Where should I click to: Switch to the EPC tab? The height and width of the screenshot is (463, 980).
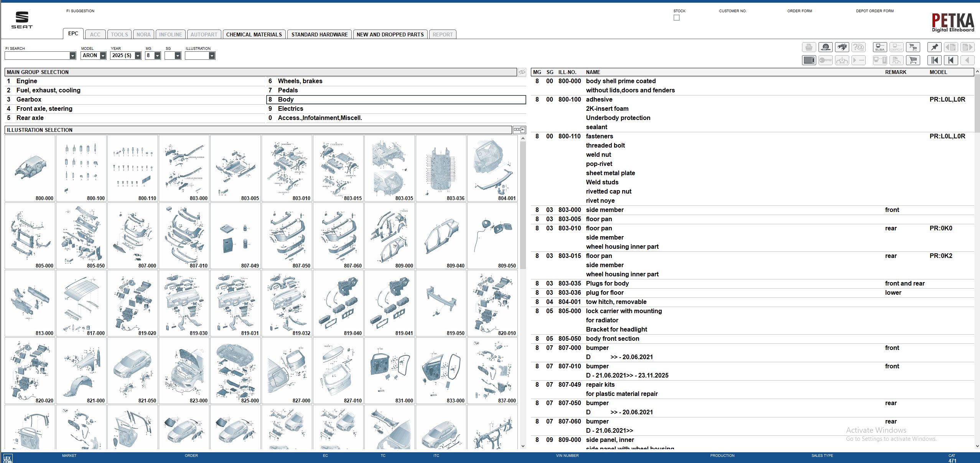[x=73, y=34]
